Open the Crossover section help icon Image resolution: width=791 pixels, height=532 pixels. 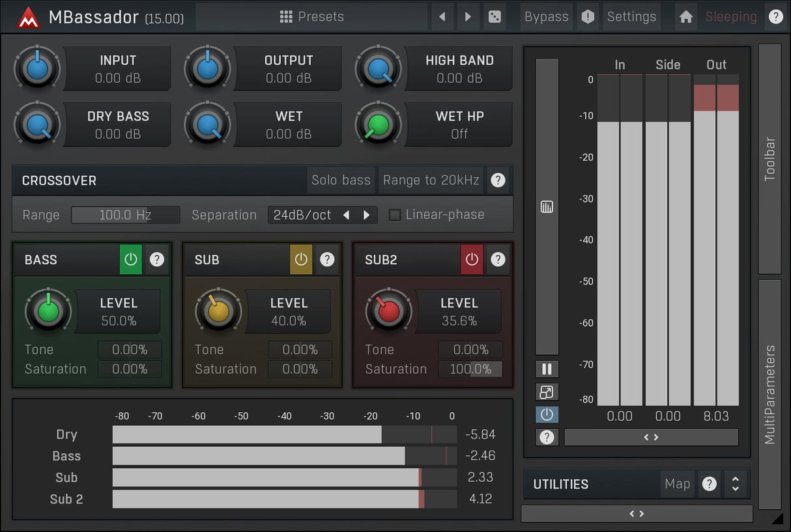[498, 180]
